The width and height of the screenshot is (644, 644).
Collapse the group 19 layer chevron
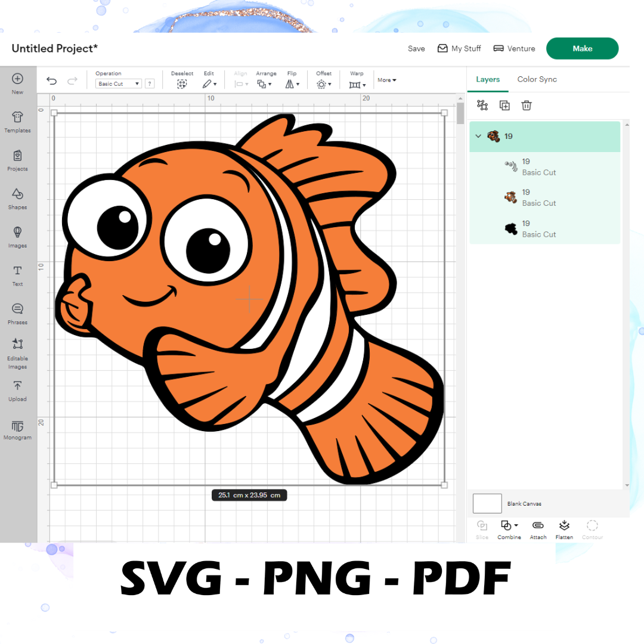[478, 136]
